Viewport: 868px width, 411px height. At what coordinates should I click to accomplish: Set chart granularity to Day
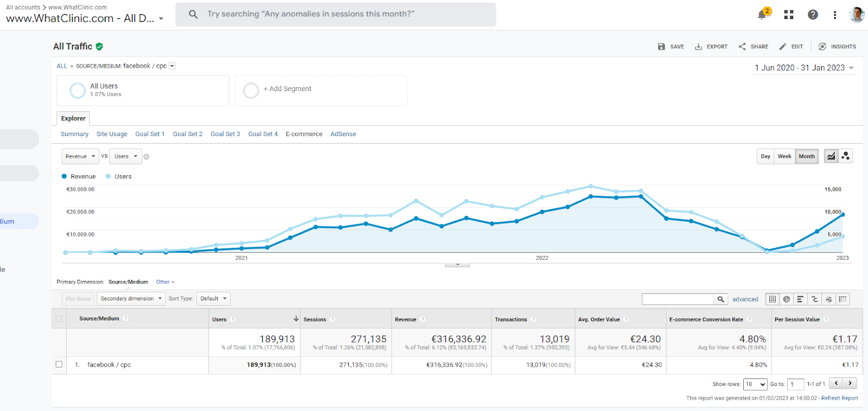click(x=765, y=156)
